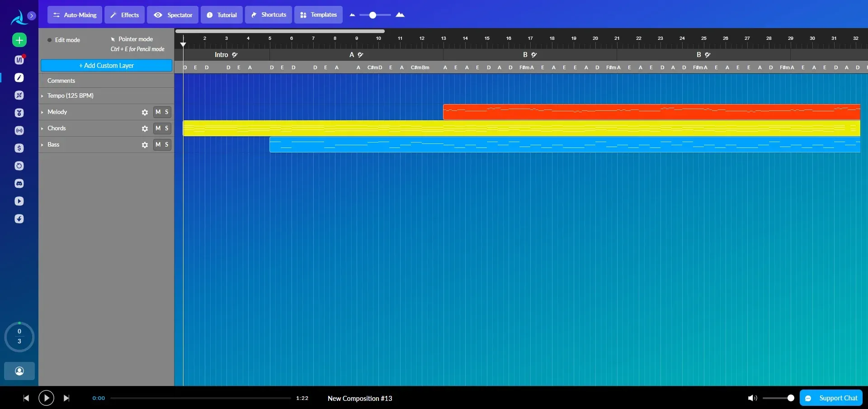
Task: Play the composition
Action: click(x=46, y=398)
